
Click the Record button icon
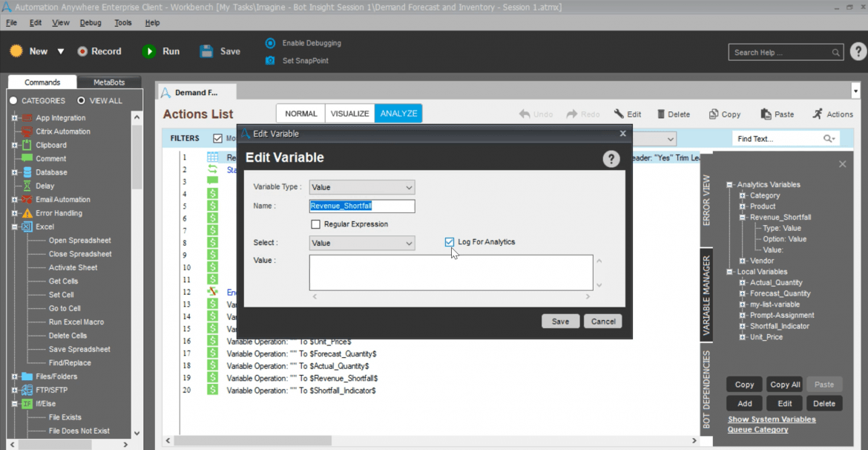[x=82, y=51]
